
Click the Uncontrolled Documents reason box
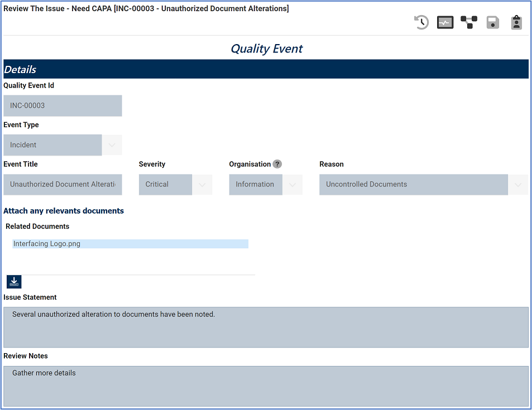[x=414, y=185]
